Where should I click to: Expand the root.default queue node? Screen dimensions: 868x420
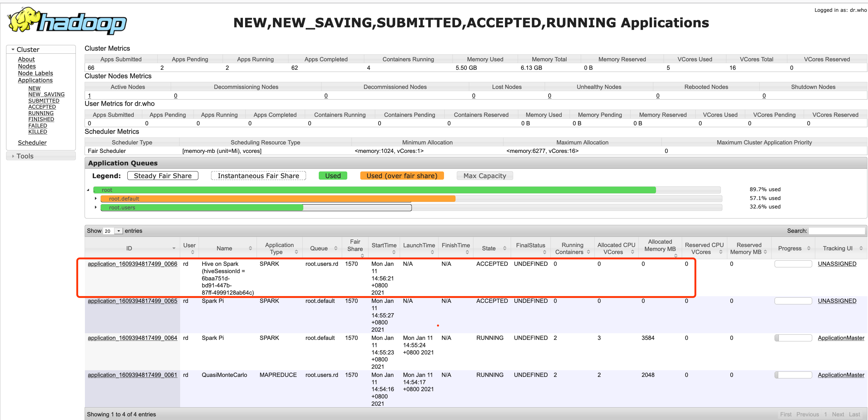click(96, 198)
